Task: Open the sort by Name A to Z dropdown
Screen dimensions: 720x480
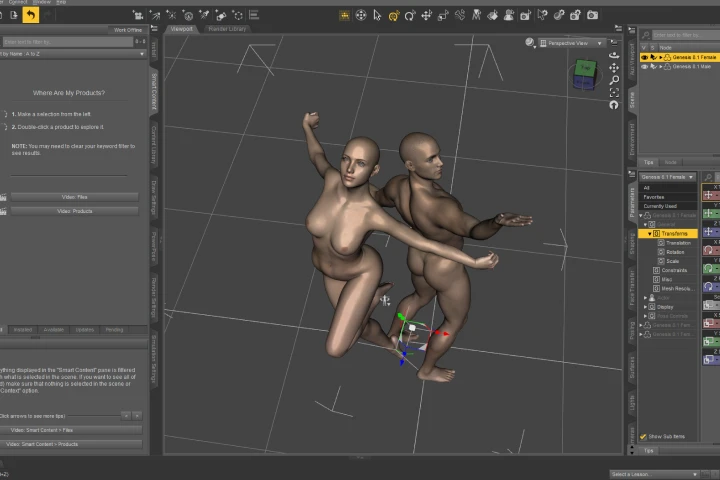Action: [73, 54]
